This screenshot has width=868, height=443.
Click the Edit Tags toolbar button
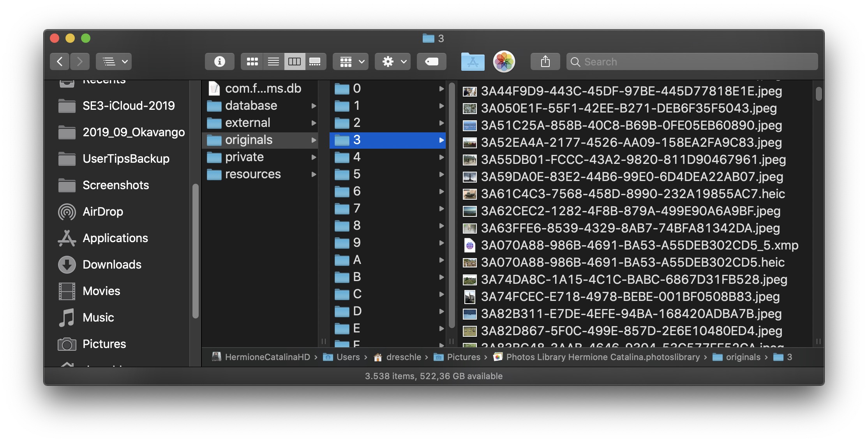coord(431,62)
